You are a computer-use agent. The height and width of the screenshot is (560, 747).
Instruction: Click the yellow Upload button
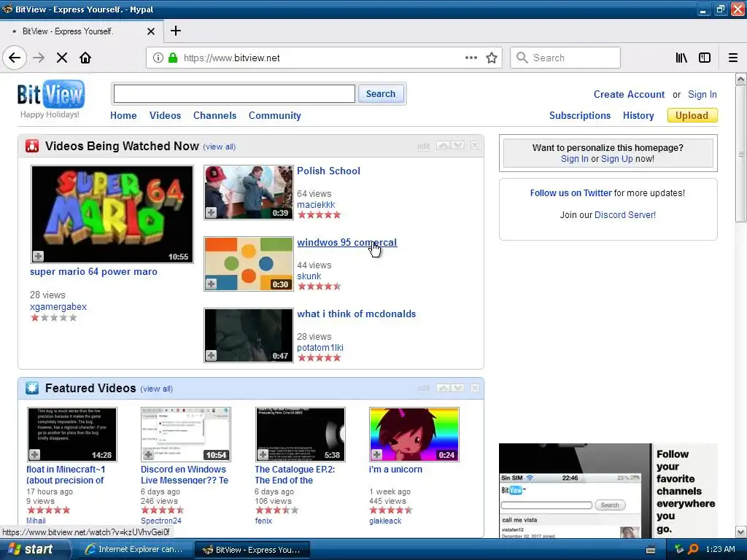point(692,115)
